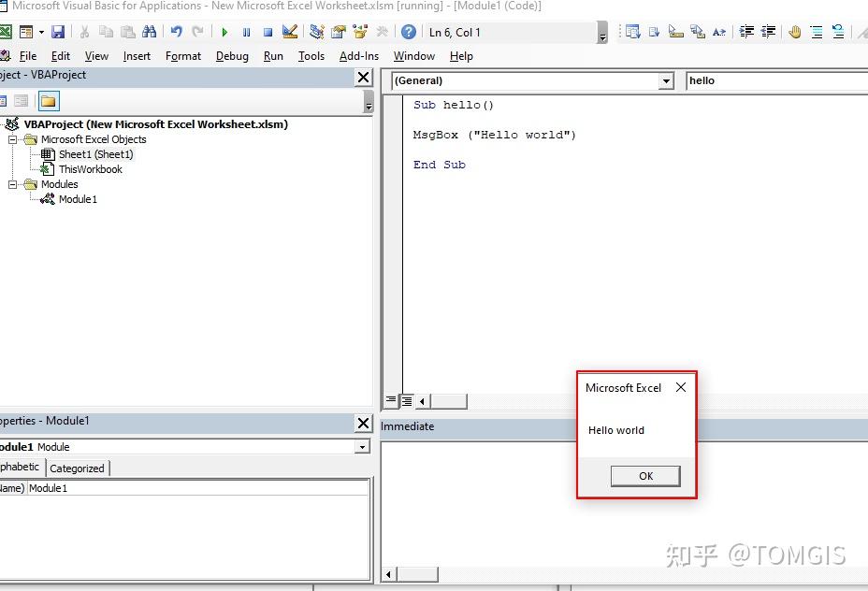This screenshot has width=868, height=591.
Task: Click OK on the Hello world message box
Action: click(x=645, y=476)
